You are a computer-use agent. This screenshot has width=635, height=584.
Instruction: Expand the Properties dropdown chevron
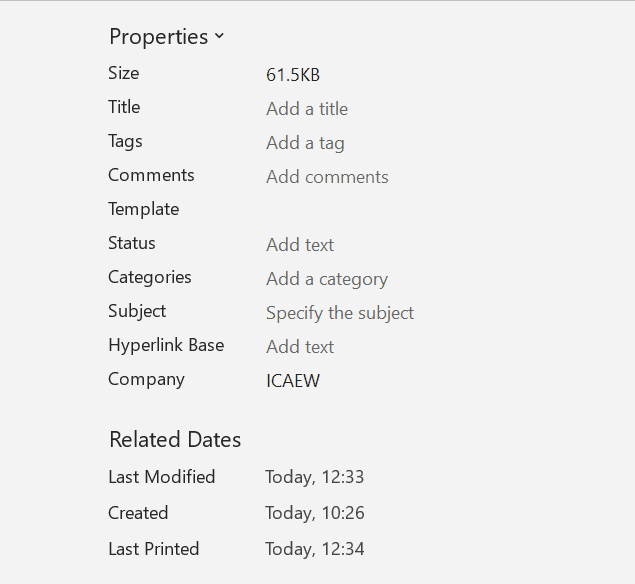tap(219, 37)
